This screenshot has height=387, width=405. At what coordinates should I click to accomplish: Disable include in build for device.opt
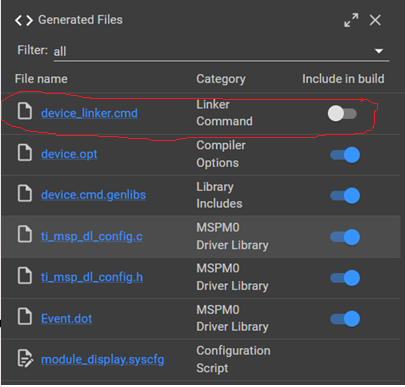pos(345,155)
